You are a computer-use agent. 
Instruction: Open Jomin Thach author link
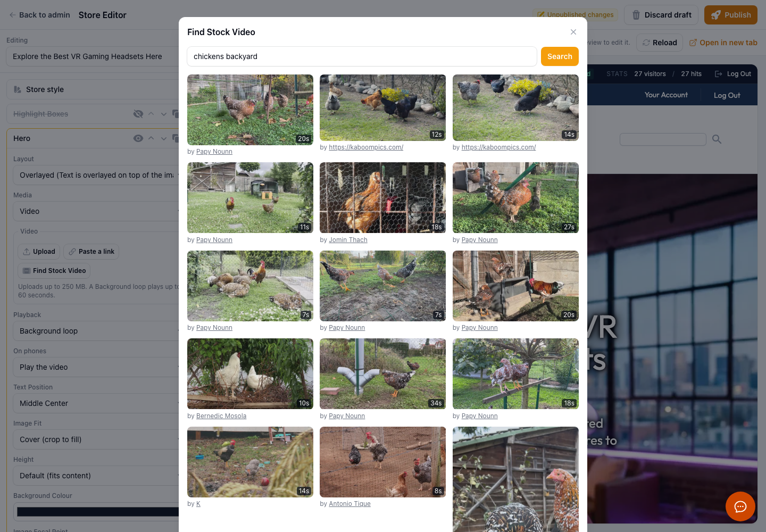(x=348, y=240)
